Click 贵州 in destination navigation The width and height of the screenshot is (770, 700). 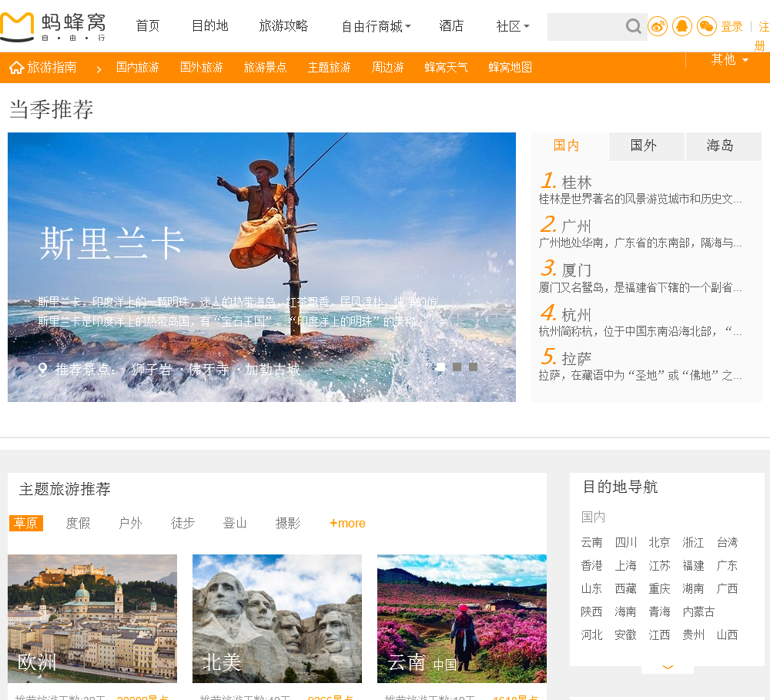(693, 635)
